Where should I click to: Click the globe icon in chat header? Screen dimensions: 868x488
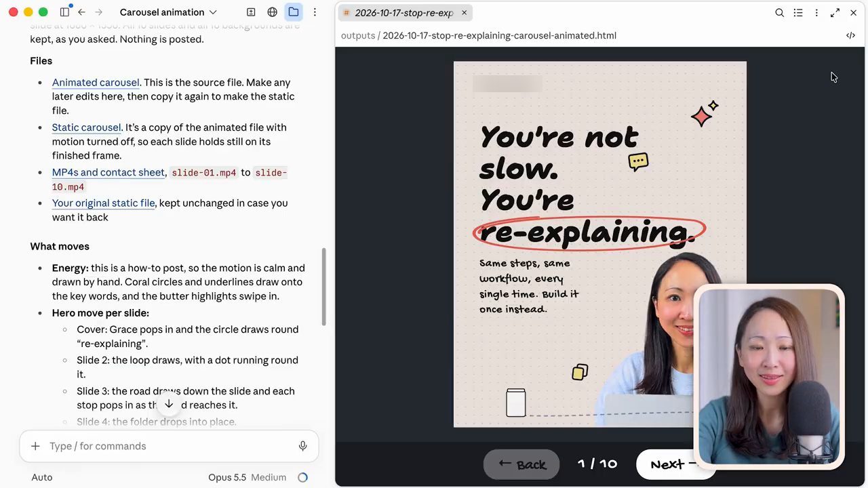point(272,12)
